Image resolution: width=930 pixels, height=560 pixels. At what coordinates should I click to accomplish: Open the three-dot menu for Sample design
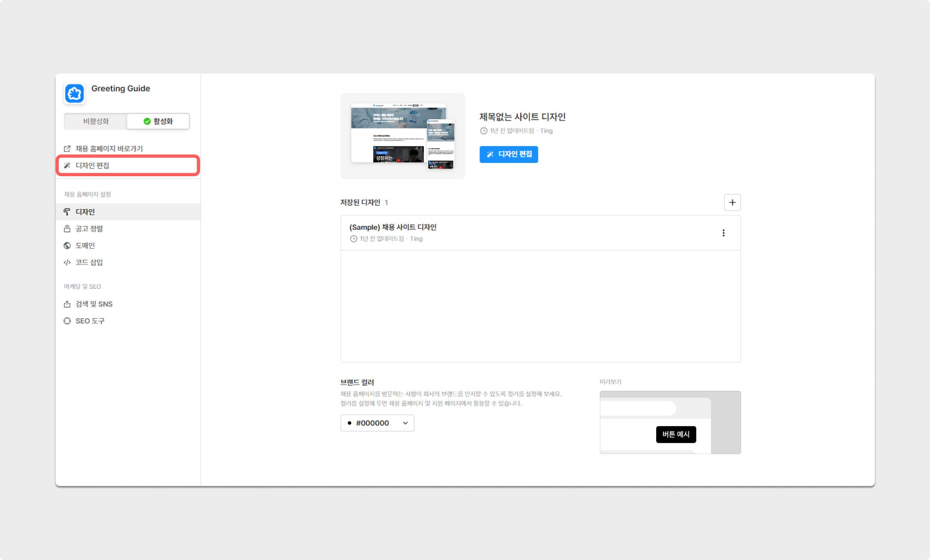723,233
